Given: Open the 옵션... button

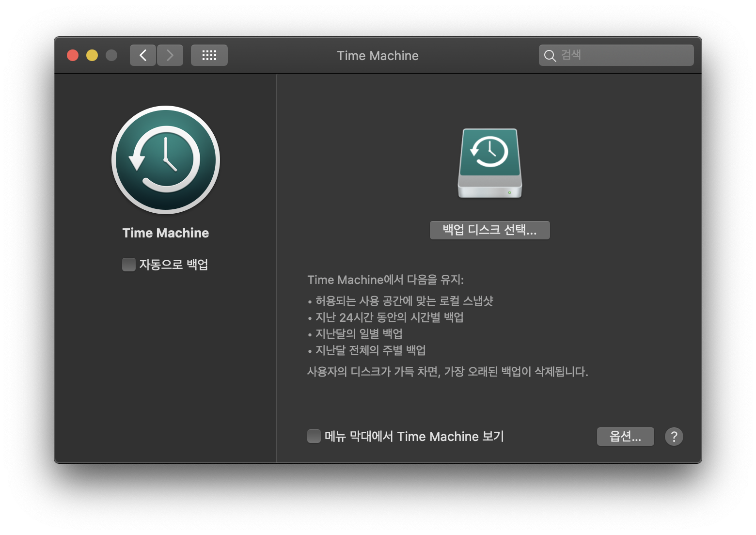Looking at the screenshot, I should (x=626, y=437).
